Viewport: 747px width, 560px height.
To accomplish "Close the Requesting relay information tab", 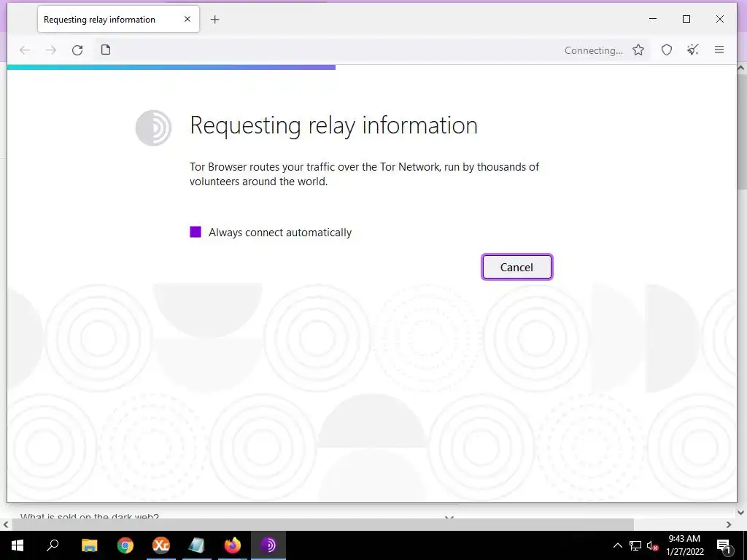I will pos(187,19).
